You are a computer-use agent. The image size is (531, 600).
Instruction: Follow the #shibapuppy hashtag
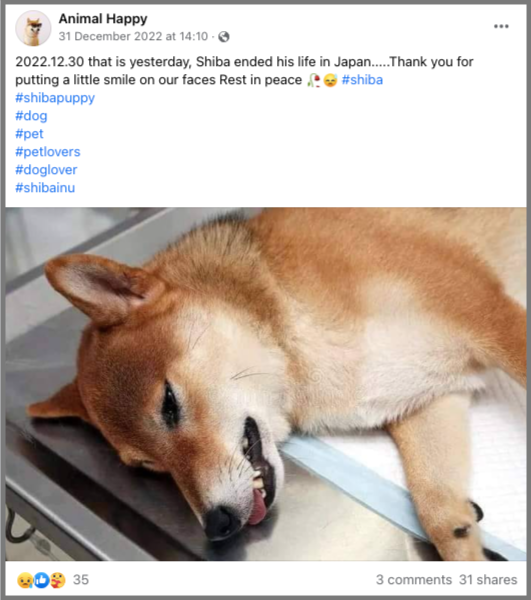55,98
